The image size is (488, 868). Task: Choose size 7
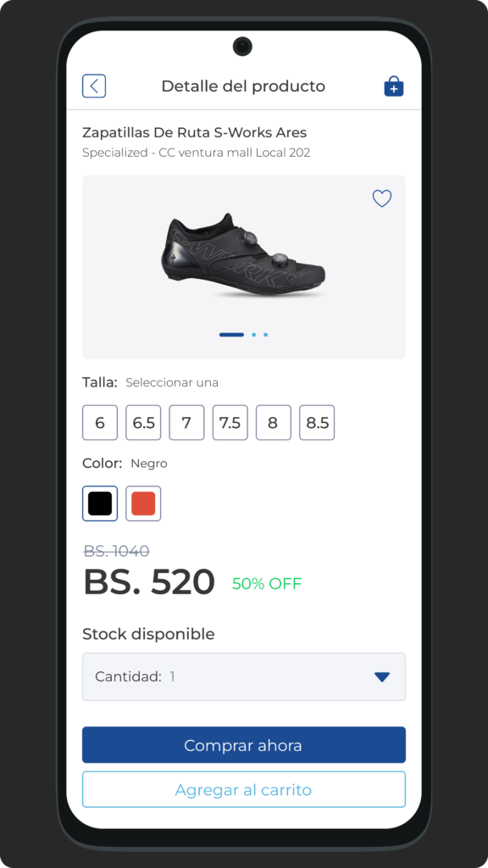186,422
